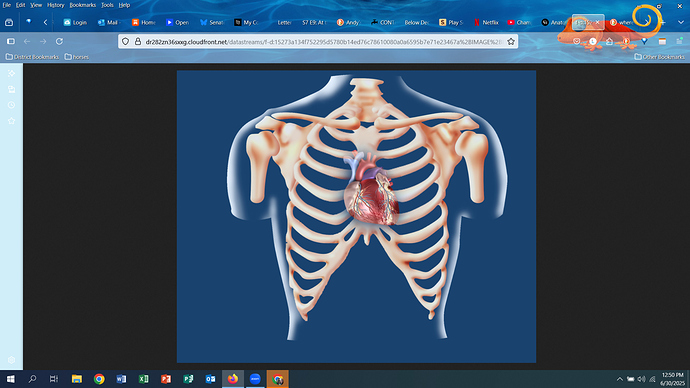Open the History menu
The height and width of the screenshot is (388, 690).
coord(55,5)
